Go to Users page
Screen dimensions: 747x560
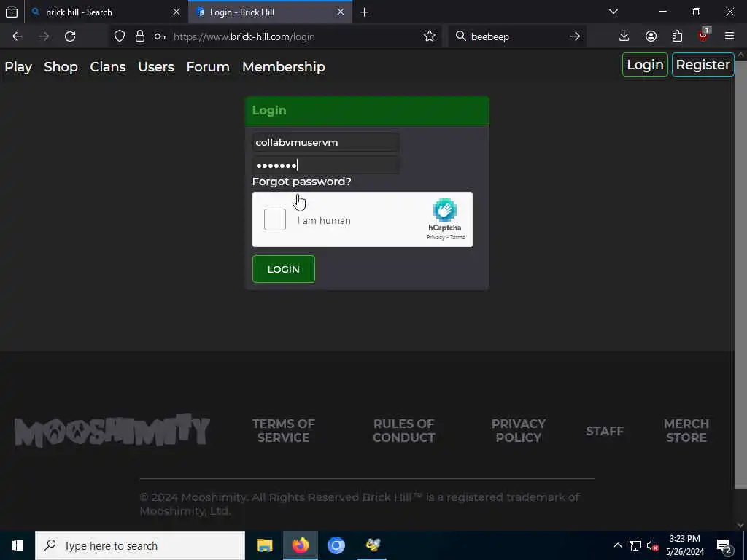click(156, 67)
